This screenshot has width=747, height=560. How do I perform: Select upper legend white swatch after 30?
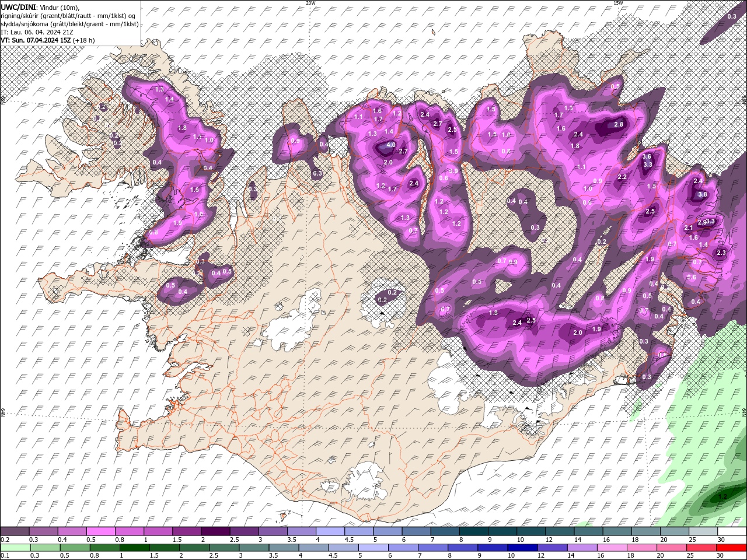tap(732, 532)
